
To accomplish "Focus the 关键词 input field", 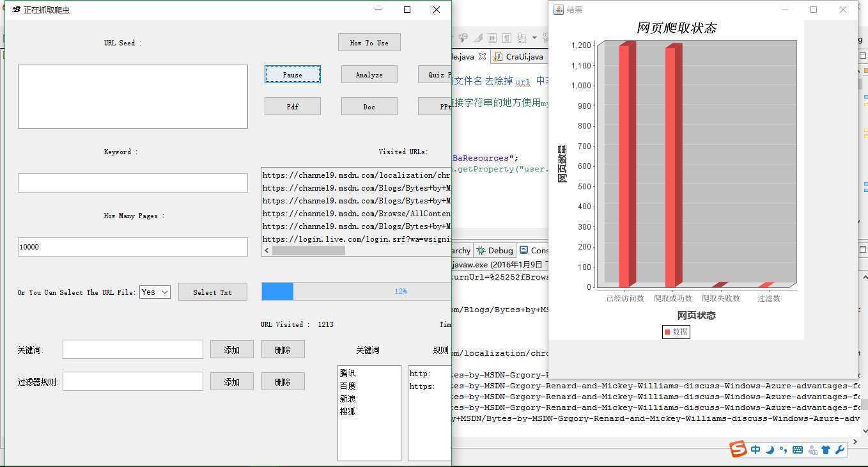I will 133,349.
